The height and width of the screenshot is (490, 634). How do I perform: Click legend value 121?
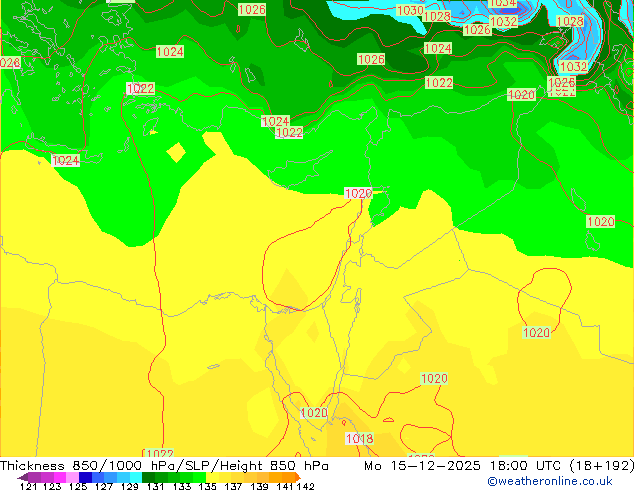[28, 486]
